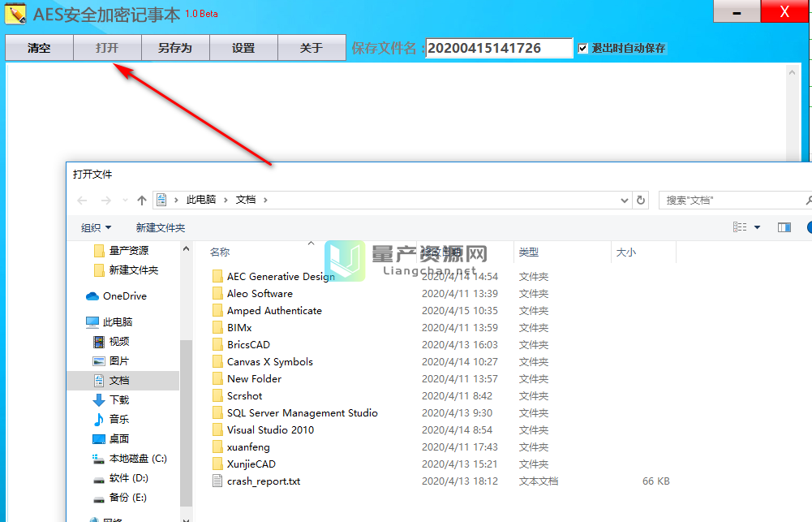Open 备份 (E:) drive
The width and height of the screenshot is (812, 522).
click(x=127, y=498)
